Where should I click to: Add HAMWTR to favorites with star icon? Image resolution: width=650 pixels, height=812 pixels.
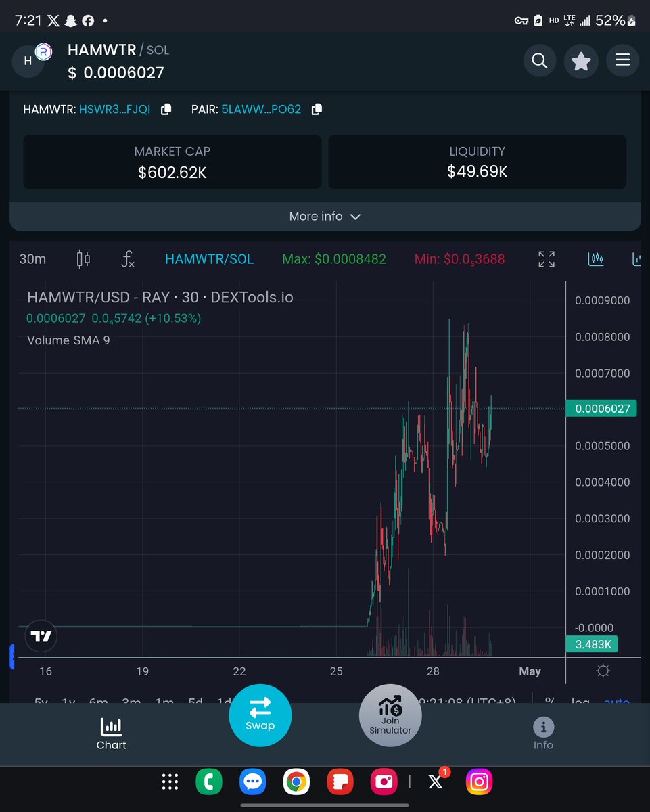point(581,61)
